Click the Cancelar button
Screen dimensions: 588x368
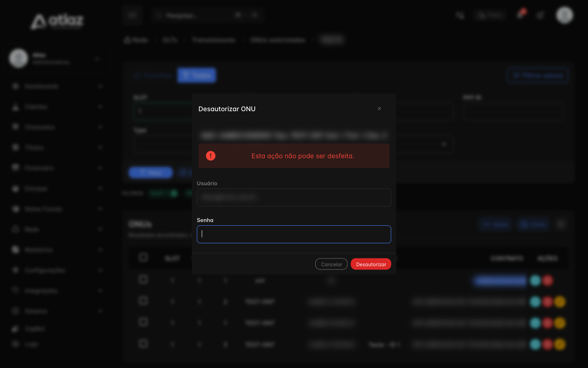tap(331, 264)
